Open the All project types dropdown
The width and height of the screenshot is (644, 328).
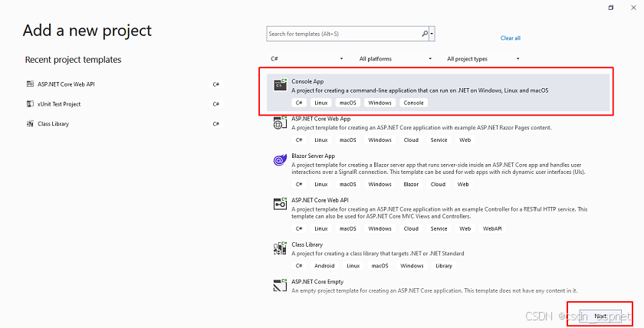coord(484,59)
